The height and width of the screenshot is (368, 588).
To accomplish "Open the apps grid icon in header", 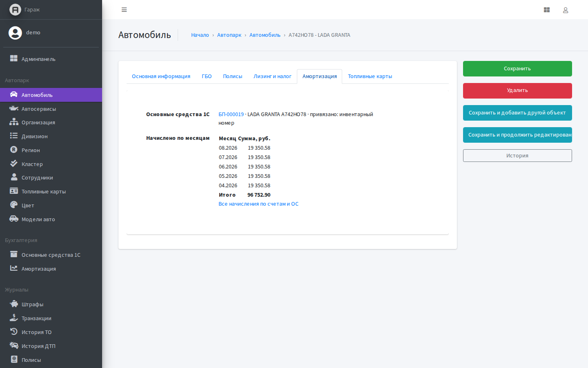I will pos(547,10).
